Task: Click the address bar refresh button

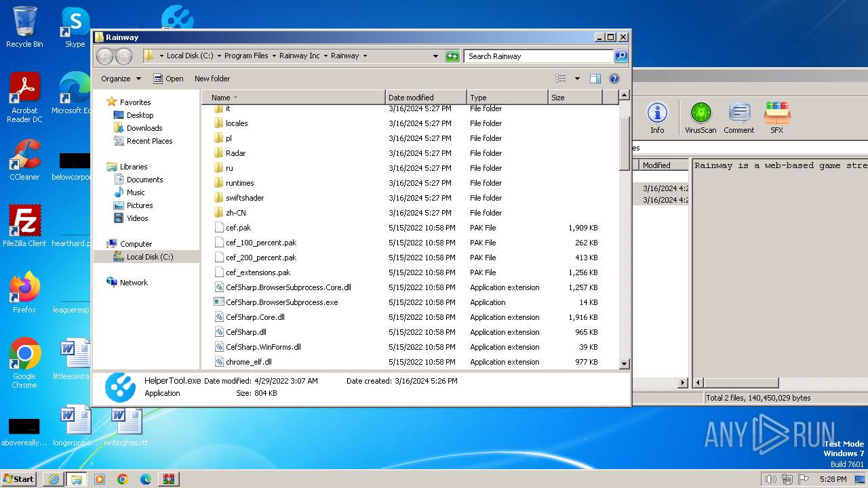Action: [452, 56]
